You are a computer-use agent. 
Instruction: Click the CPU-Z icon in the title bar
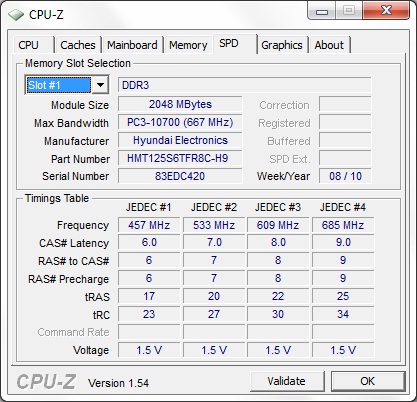[16, 15]
